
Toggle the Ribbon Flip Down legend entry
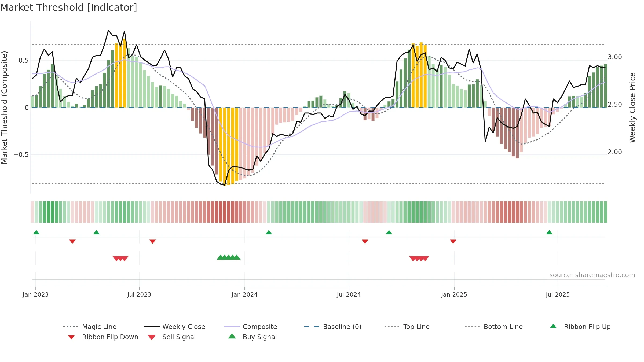point(103,337)
